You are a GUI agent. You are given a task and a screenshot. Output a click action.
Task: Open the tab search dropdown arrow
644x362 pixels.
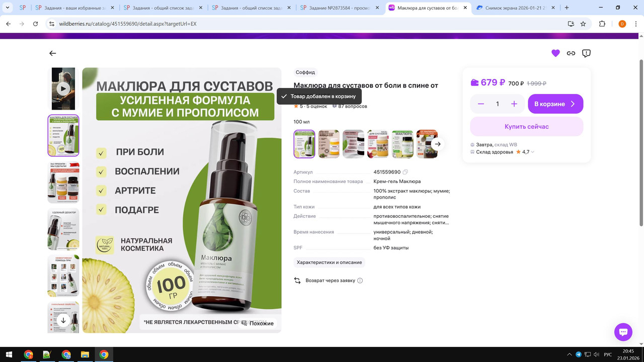click(8, 8)
